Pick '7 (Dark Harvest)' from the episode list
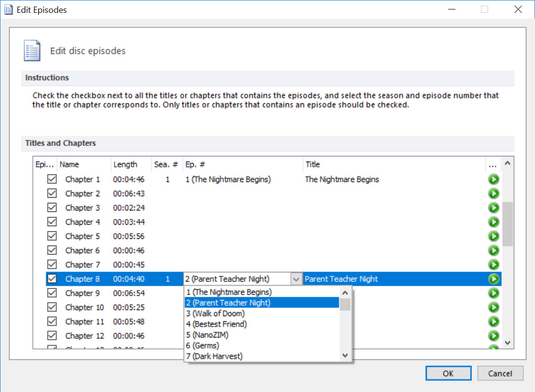The width and height of the screenshot is (535, 392). click(x=262, y=356)
